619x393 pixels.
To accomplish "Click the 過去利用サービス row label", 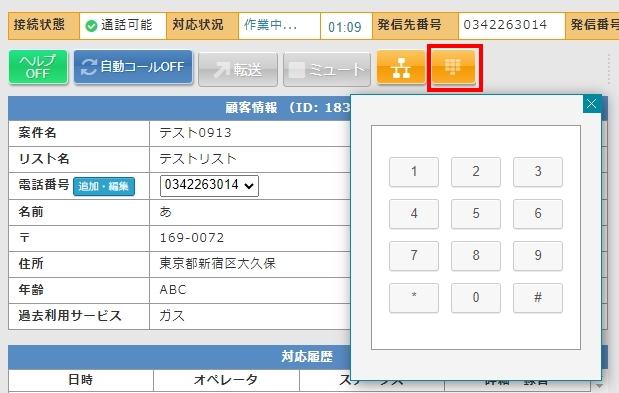I will click(x=70, y=316).
